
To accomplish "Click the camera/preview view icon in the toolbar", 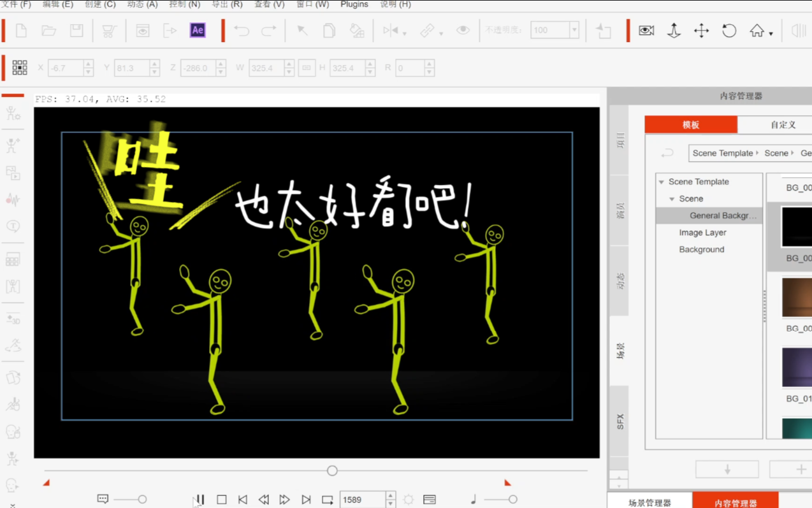I will [646, 30].
